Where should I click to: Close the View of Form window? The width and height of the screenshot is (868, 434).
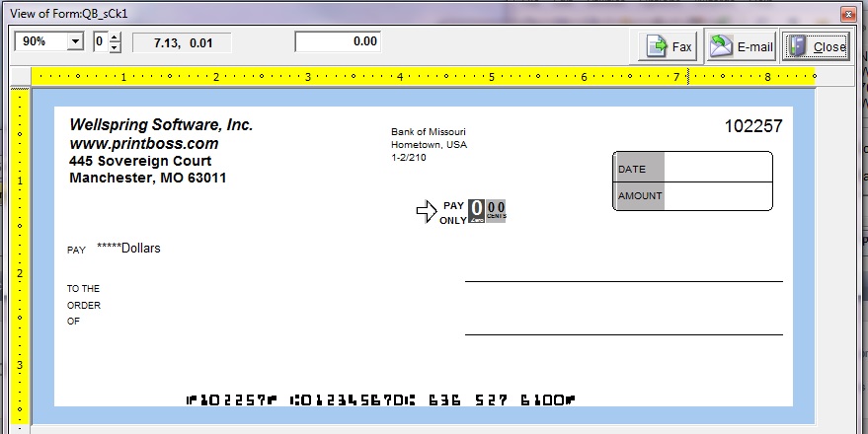click(847, 14)
